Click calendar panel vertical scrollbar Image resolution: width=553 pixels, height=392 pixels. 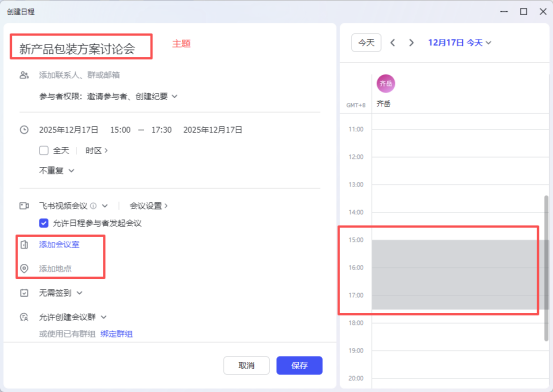coord(546,268)
